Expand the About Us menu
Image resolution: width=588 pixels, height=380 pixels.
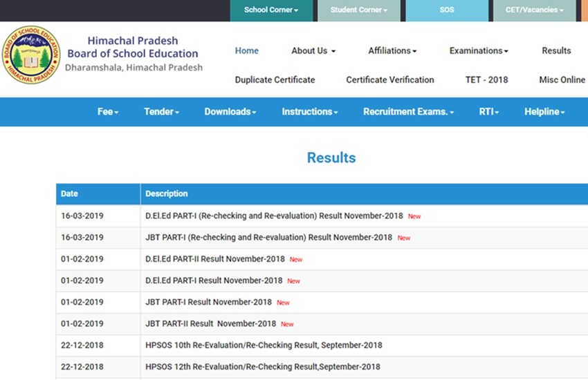[x=313, y=50]
